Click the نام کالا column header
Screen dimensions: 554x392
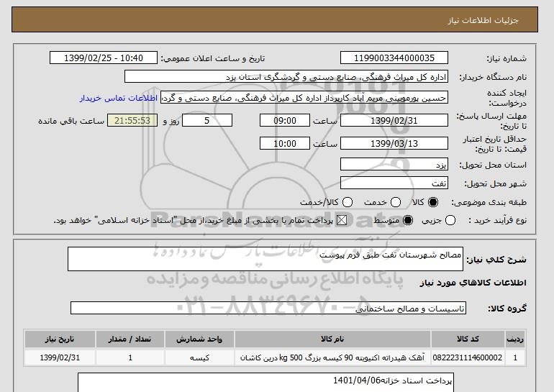(x=332, y=339)
